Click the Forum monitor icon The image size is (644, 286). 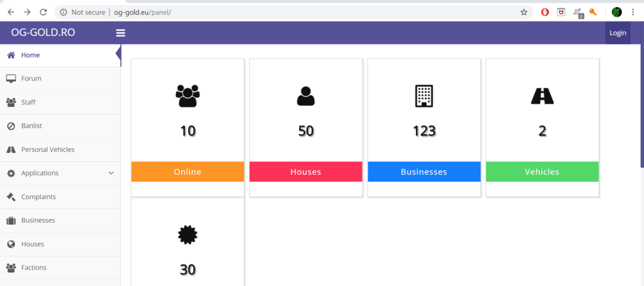pos(11,79)
